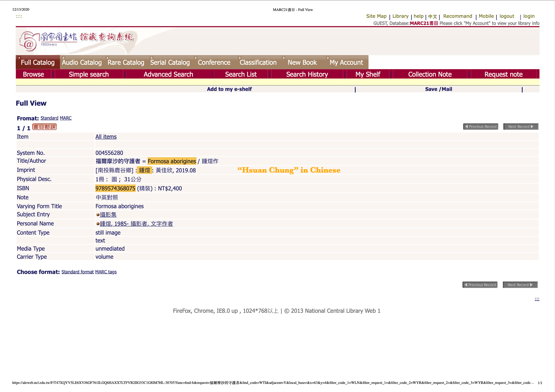555x392 pixels.
Task: Open the Full Catalog tab
Action: 38,62
